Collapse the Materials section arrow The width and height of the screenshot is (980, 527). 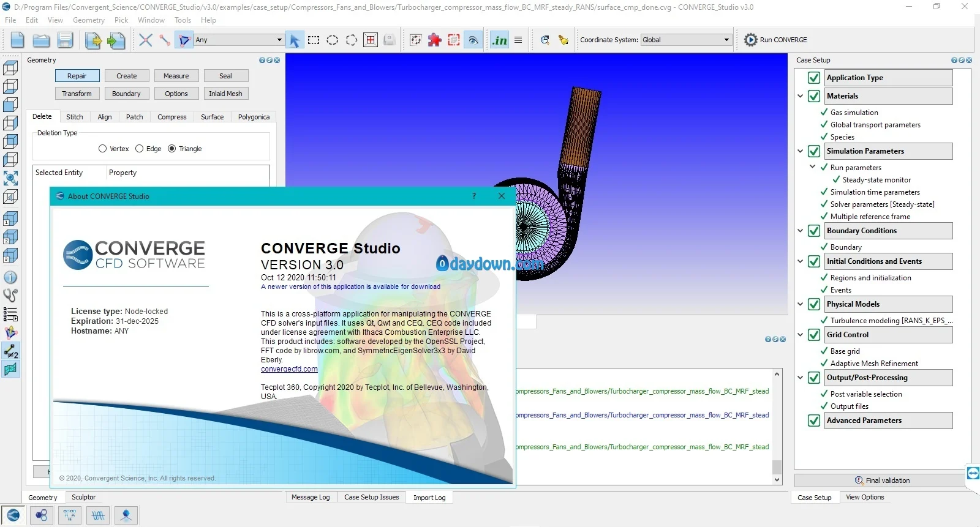pos(801,96)
